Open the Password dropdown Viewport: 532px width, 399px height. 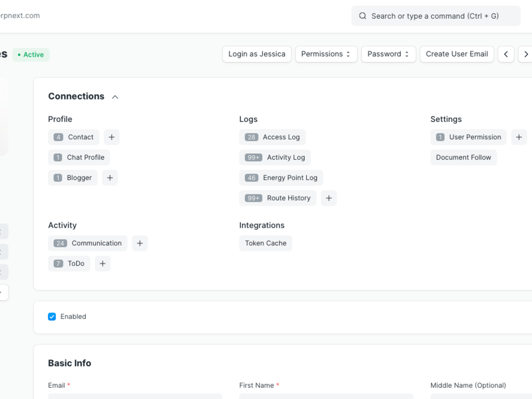point(388,54)
